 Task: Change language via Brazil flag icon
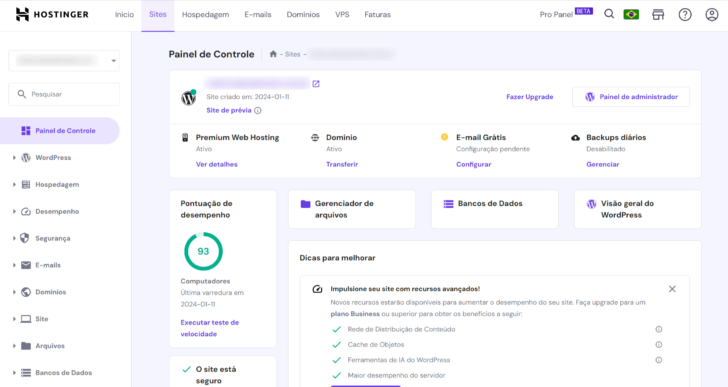point(631,14)
